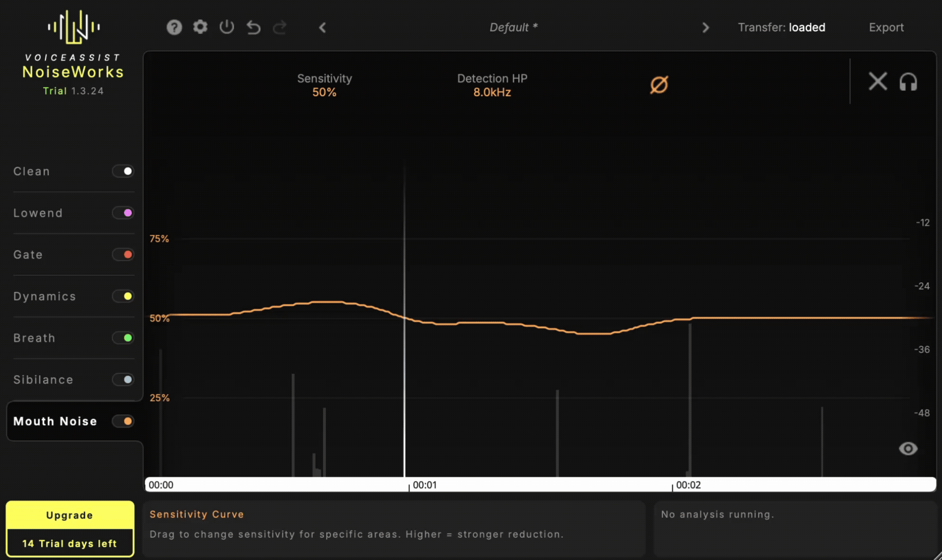Click the VoiceAssist NoiseWorks logo
Screen dimensions: 942x560
coord(73,52)
